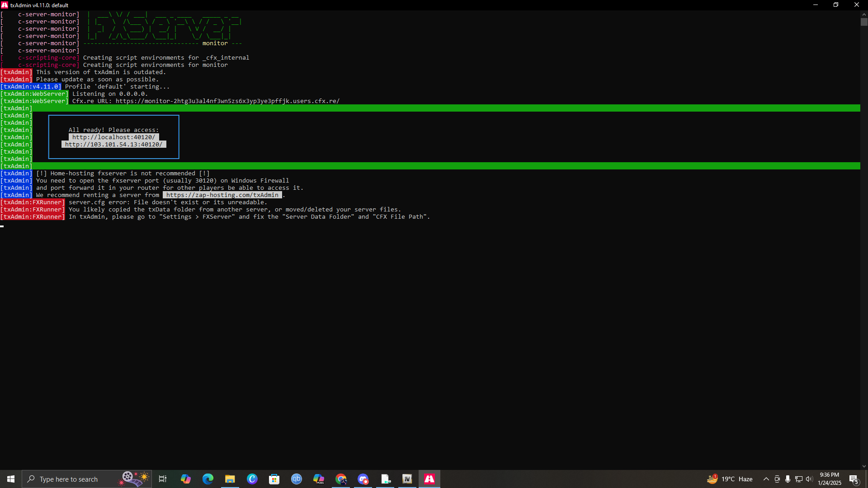Screen dimensions: 868x488
Task: Open network status tray icon
Action: pos(799,479)
